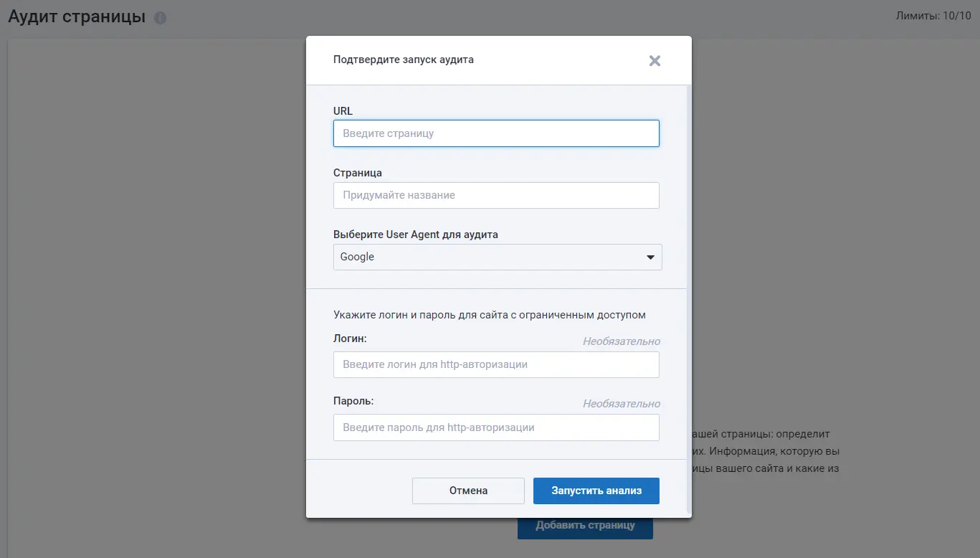The image size is (980, 558).
Task: Start the audit with "Запустить анализ"
Action: (x=596, y=491)
